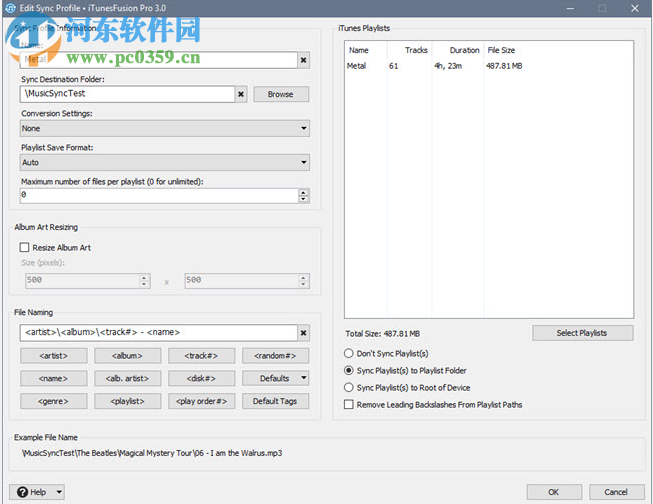This screenshot has width=653, height=504.
Task: Click the Browse button
Action: [281, 94]
